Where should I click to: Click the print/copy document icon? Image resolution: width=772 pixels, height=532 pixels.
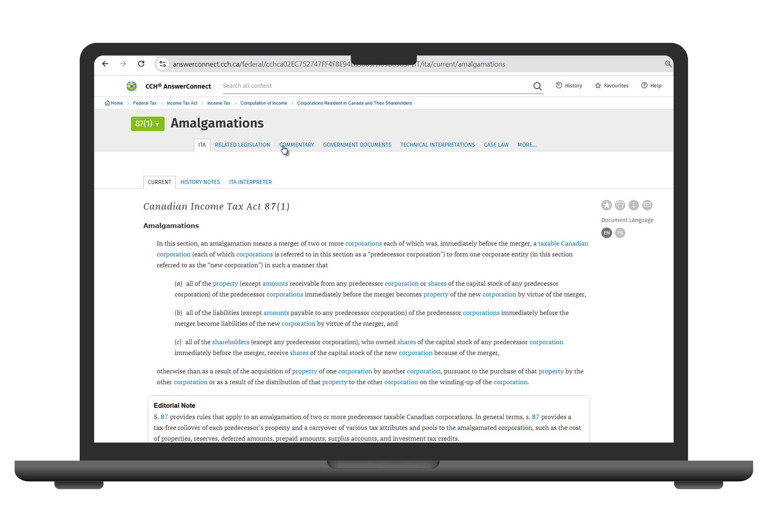[x=621, y=205]
